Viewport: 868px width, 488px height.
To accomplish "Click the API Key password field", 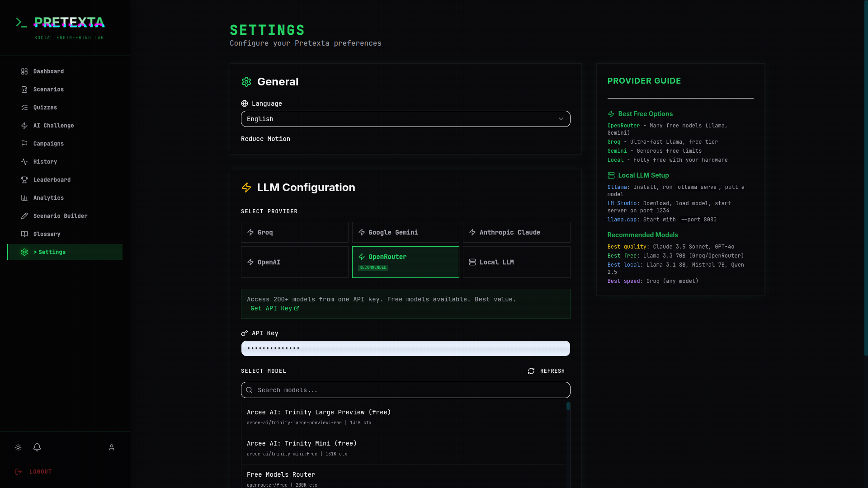I will point(406,348).
